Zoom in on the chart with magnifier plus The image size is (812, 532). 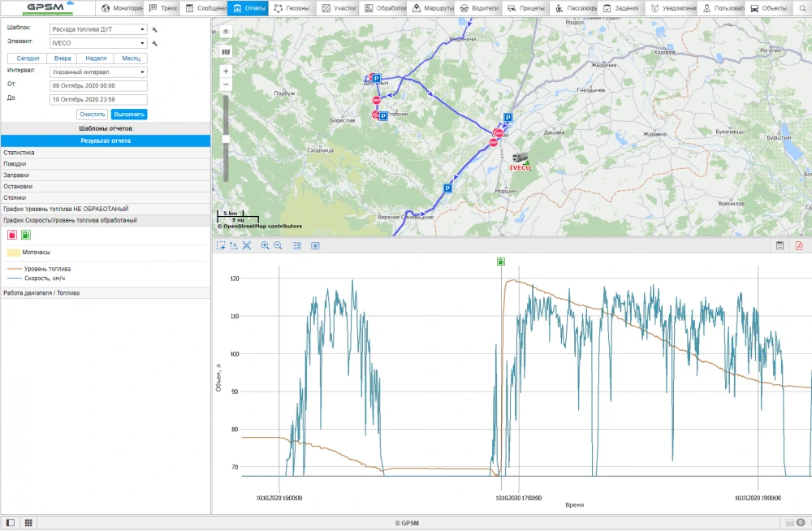pyautogui.click(x=265, y=245)
